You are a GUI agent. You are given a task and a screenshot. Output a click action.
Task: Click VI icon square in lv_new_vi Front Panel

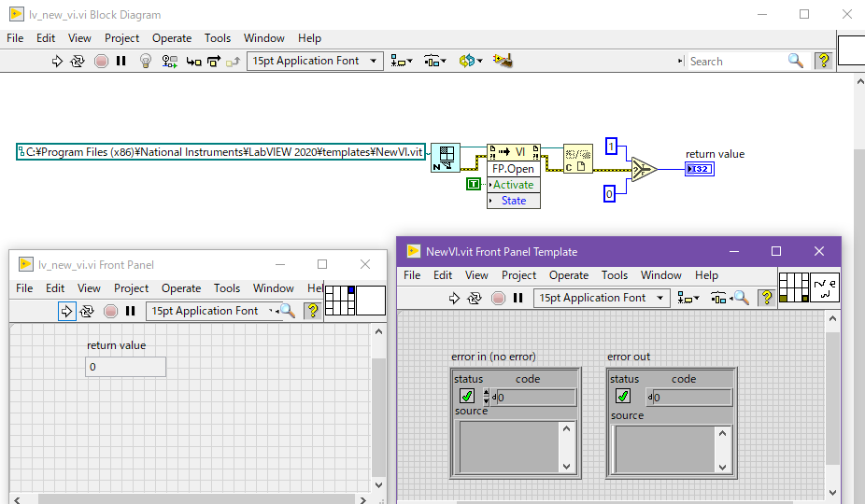[371, 301]
